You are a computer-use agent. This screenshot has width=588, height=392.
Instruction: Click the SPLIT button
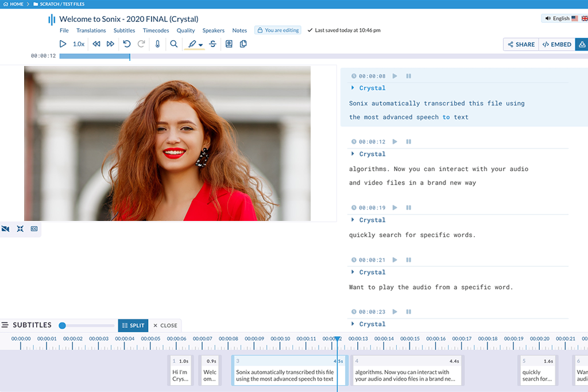click(133, 325)
